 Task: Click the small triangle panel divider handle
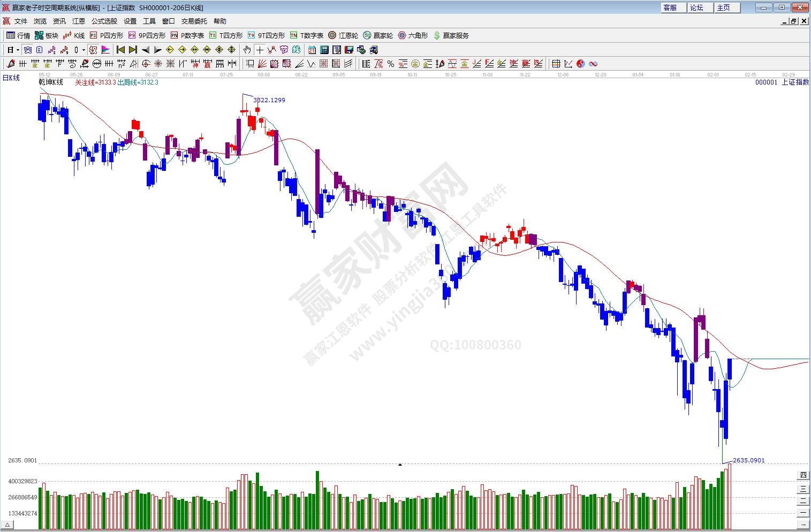coord(400,465)
